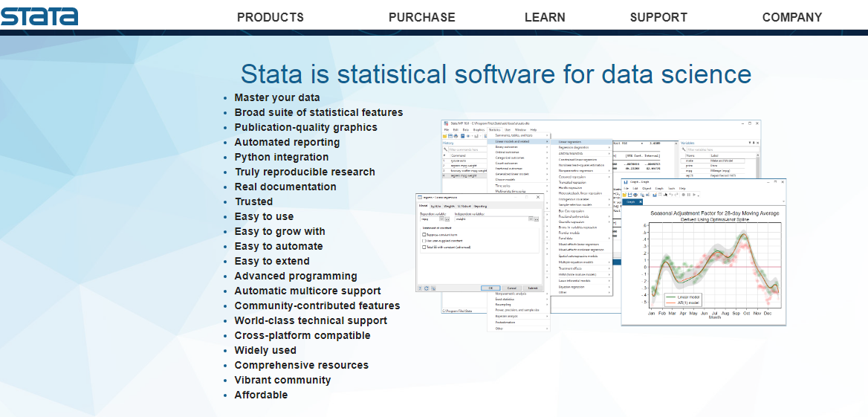Click the 'Trusted' list item

(253, 201)
